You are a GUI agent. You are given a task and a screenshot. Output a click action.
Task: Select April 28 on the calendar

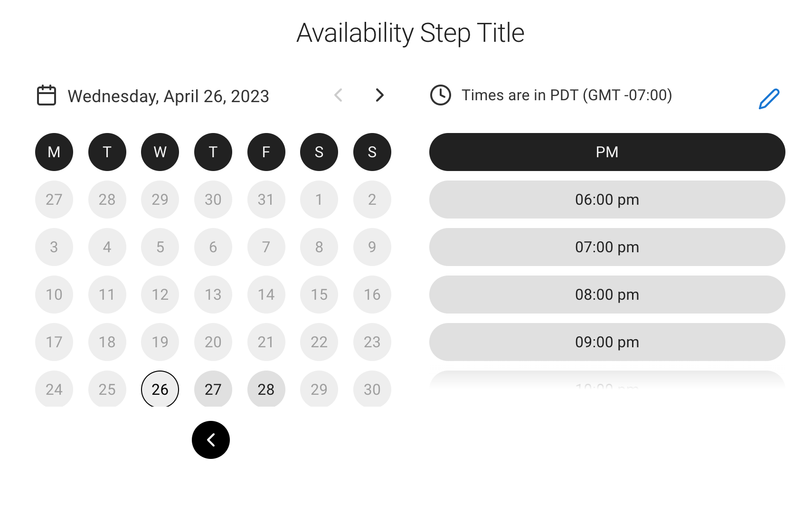click(x=266, y=389)
